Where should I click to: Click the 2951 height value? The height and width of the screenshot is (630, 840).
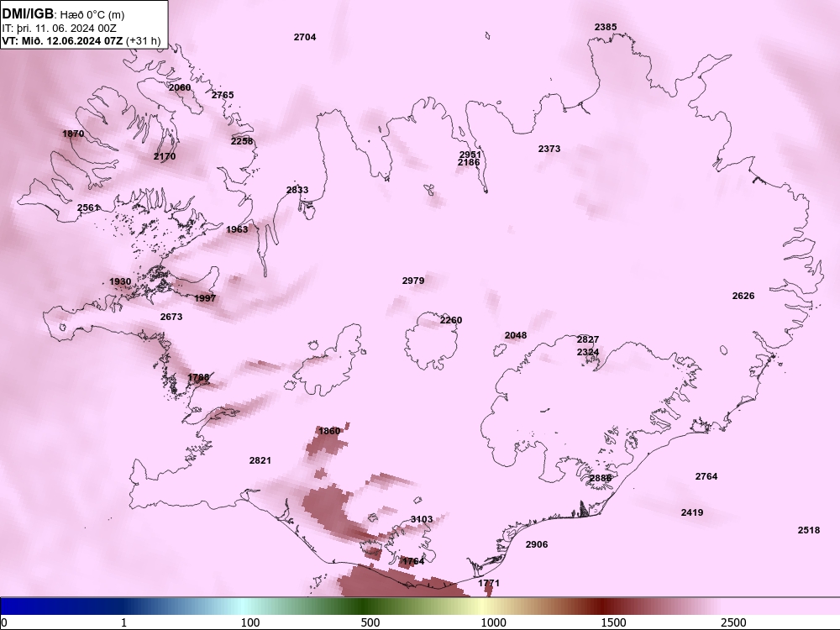coord(470,155)
